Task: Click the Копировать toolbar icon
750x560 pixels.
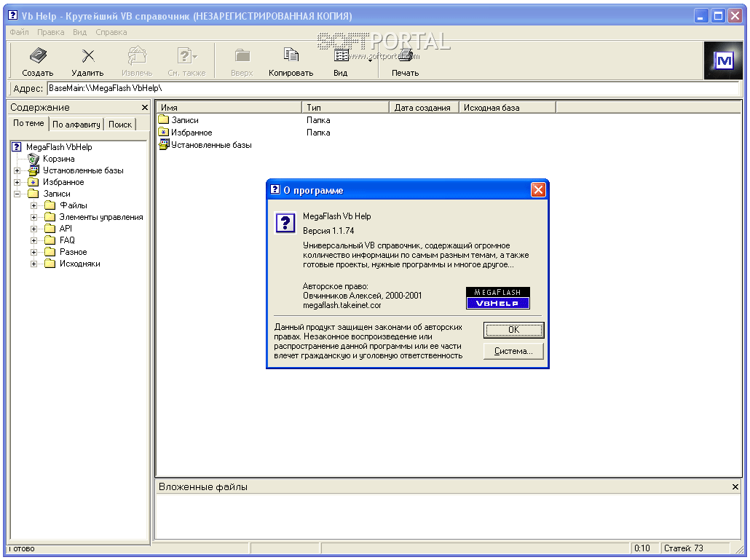Action: (x=291, y=55)
